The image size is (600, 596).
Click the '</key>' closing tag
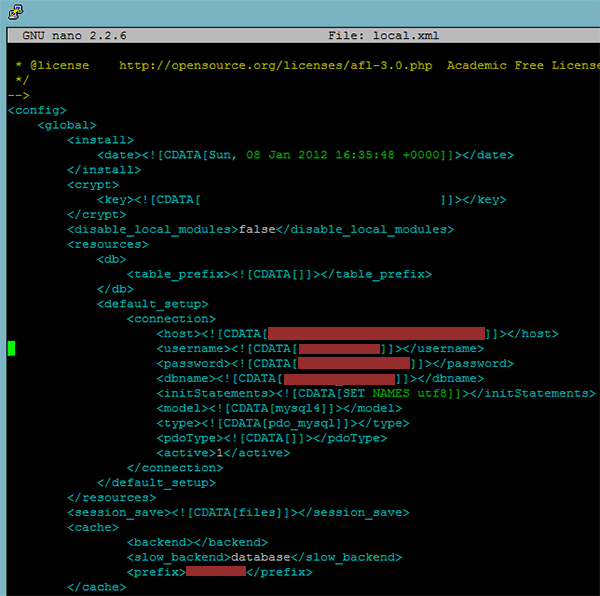tap(484, 200)
